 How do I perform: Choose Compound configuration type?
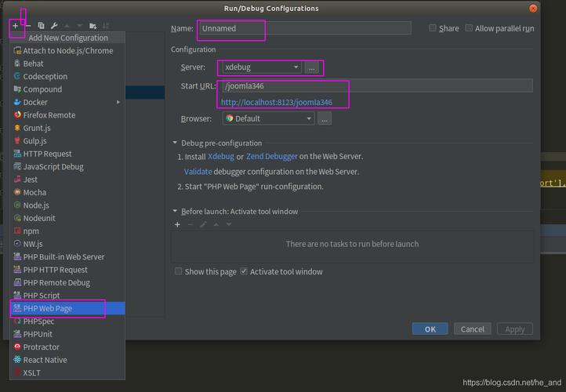(x=67, y=89)
